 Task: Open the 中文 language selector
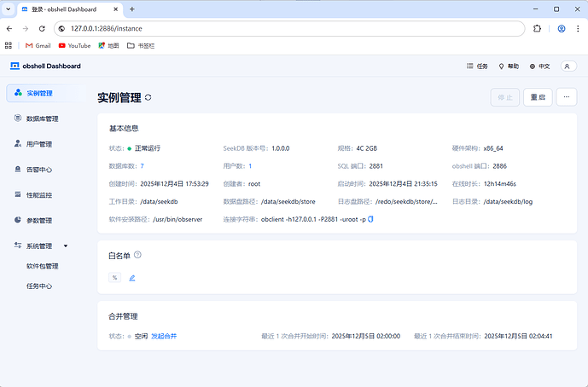tap(539, 66)
